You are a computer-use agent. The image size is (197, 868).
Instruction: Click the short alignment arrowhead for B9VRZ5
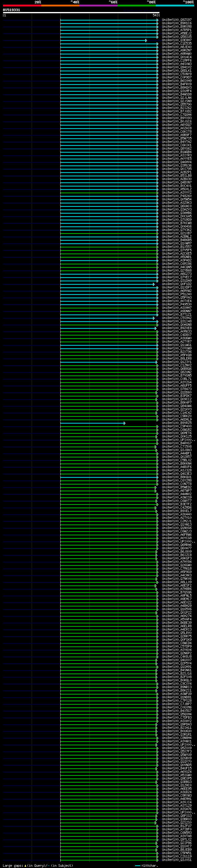124,423
